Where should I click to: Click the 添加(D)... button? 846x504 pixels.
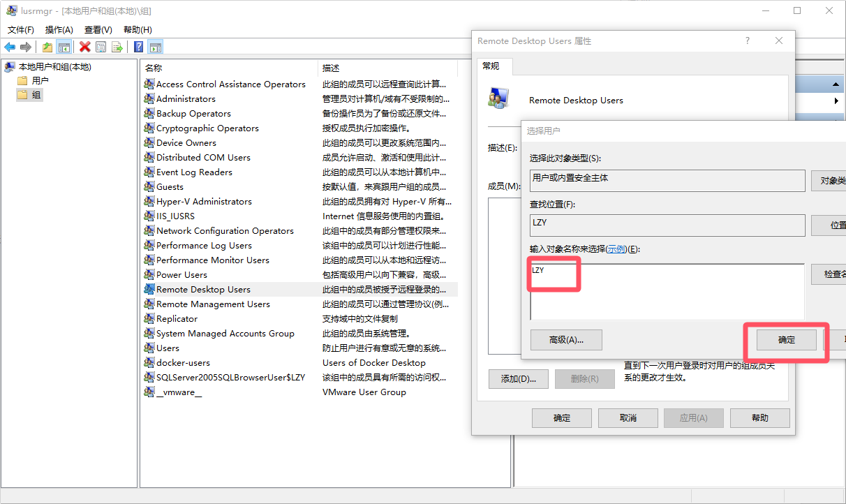pyautogui.click(x=518, y=379)
